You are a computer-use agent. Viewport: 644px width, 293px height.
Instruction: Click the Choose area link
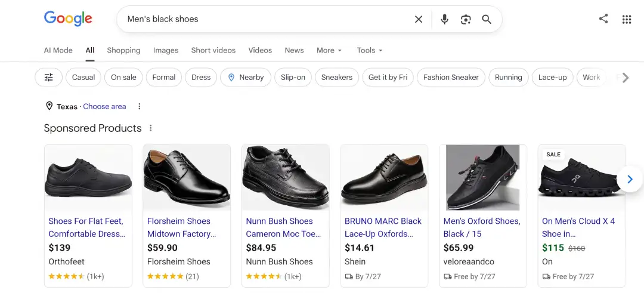pyautogui.click(x=104, y=106)
